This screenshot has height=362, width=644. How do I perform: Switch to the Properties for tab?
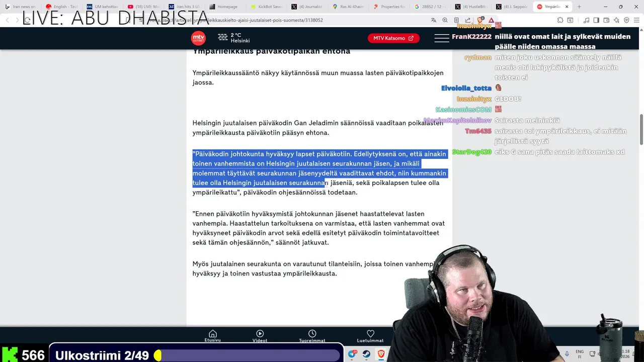(x=390, y=7)
